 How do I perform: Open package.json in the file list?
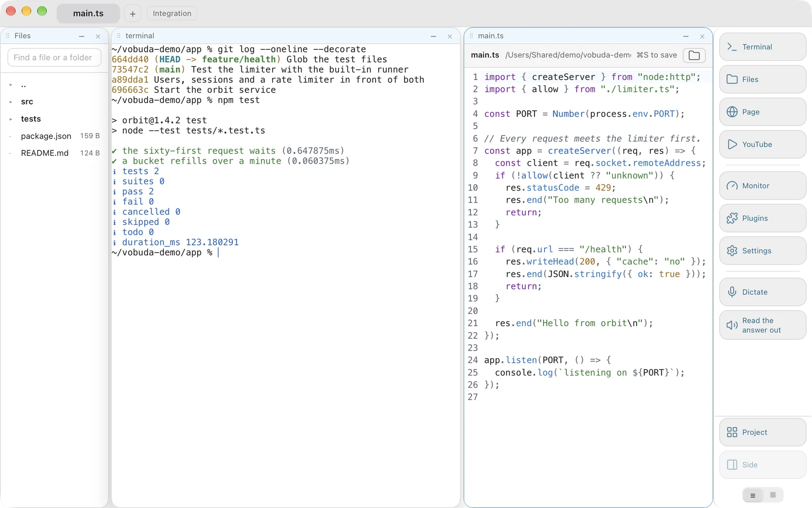tap(54, 136)
